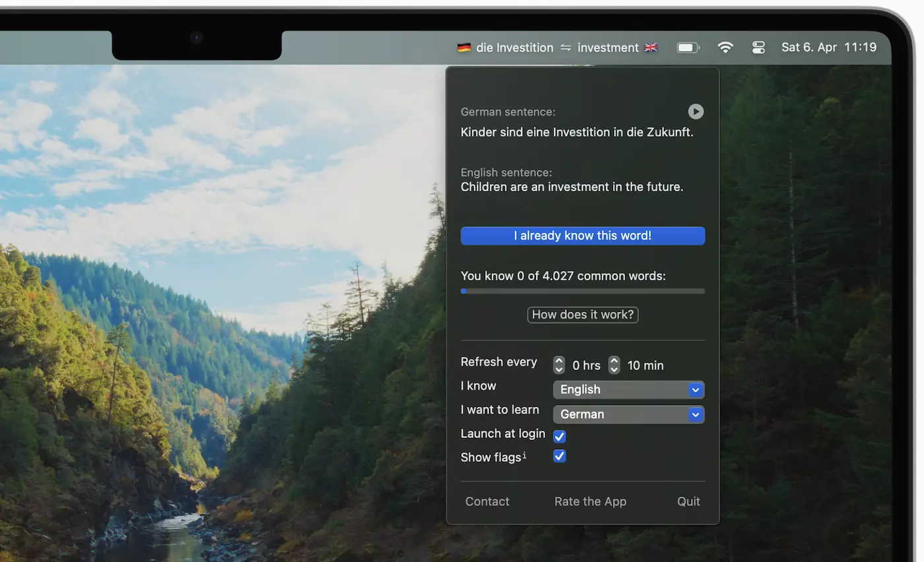Adjust the refresh hours stepper

559,365
